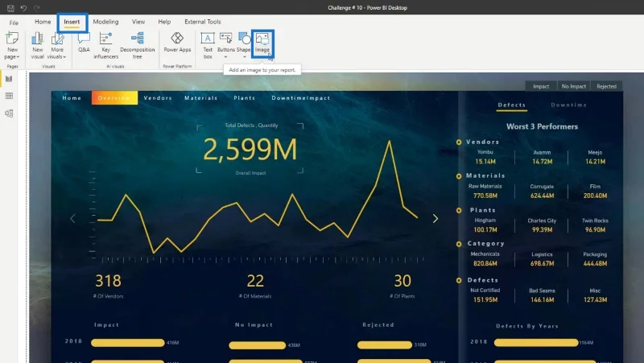Image resolution: width=644 pixels, height=363 pixels.
Task: Insert a Q&A visual
Action: pyautogui.click(x=84, y=43)
